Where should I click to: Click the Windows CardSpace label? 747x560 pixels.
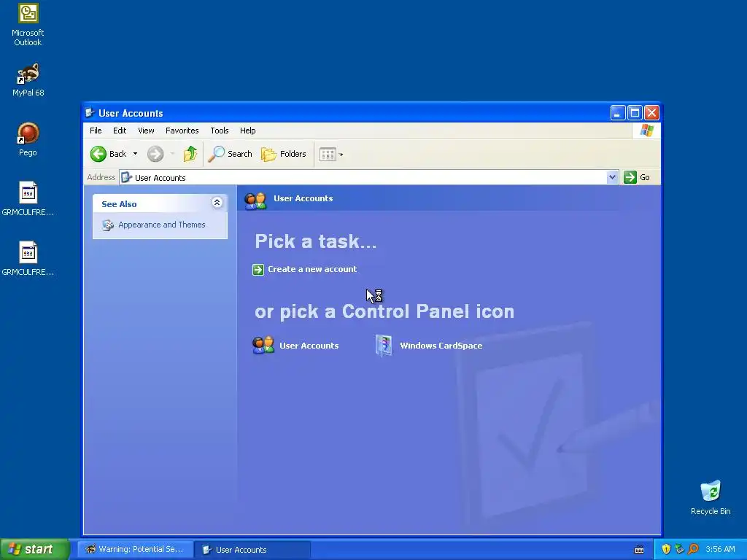[x=441, y=346]
